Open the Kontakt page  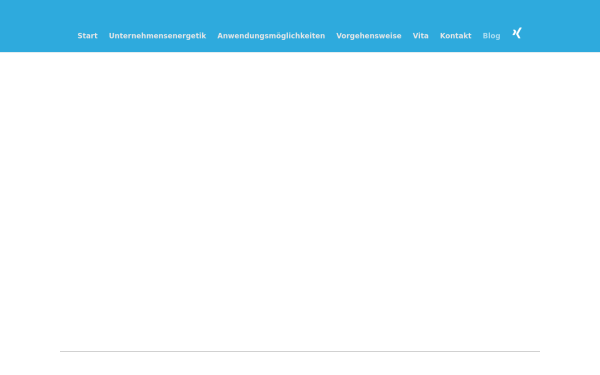456,36
